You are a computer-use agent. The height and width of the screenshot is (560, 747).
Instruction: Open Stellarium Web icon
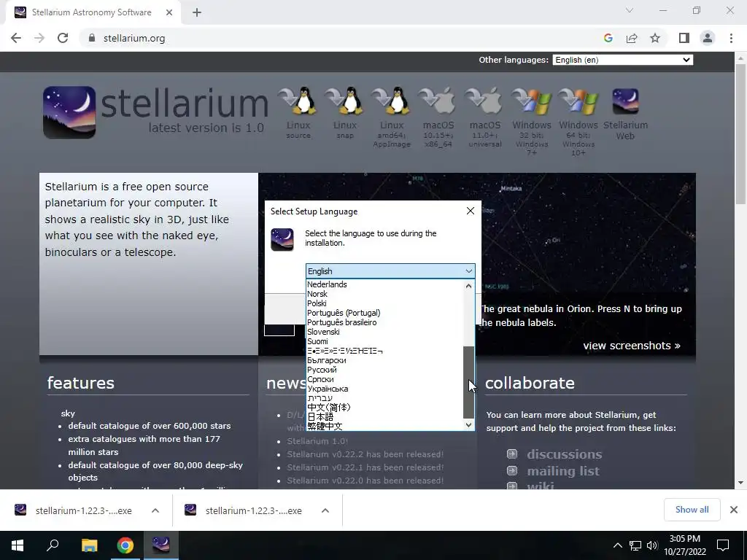pos(625,101)
